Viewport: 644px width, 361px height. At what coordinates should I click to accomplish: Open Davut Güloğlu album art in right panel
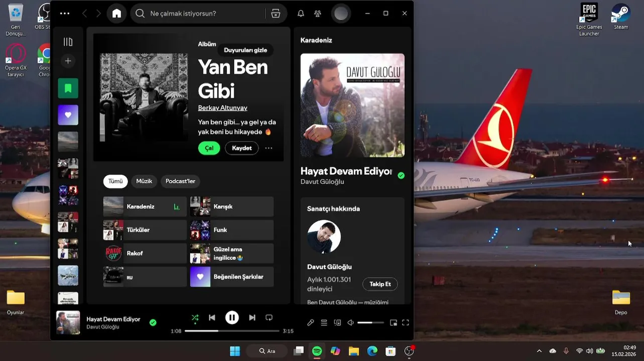click(352, 105)
